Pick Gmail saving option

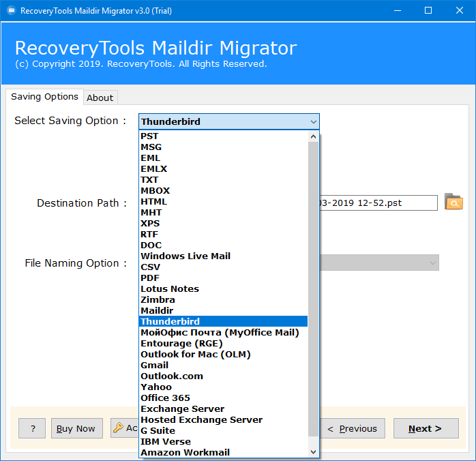coord(223,365)
